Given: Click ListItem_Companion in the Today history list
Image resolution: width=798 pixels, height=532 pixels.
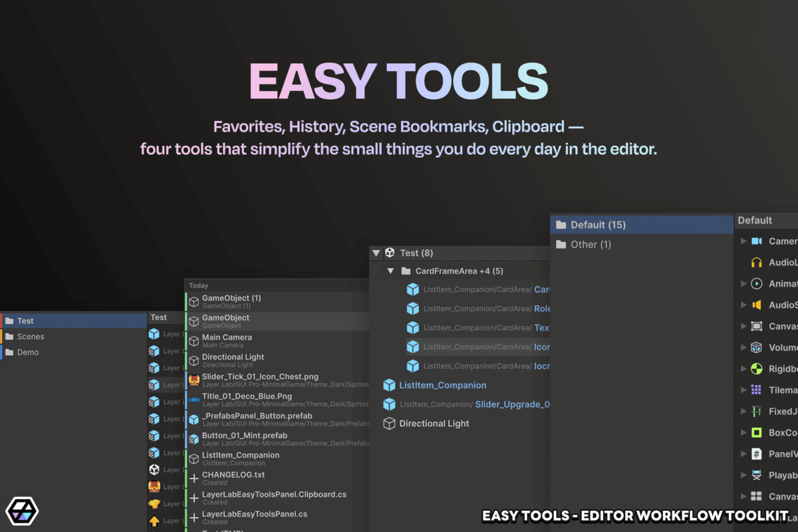Looking at the screenshot, I should [277, 458].
